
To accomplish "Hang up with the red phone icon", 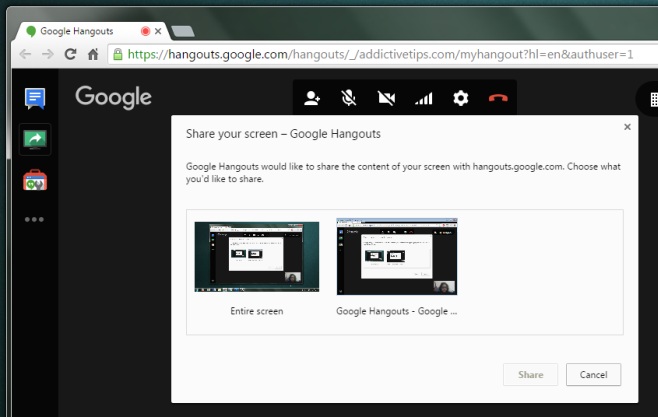I will point(498,98).
